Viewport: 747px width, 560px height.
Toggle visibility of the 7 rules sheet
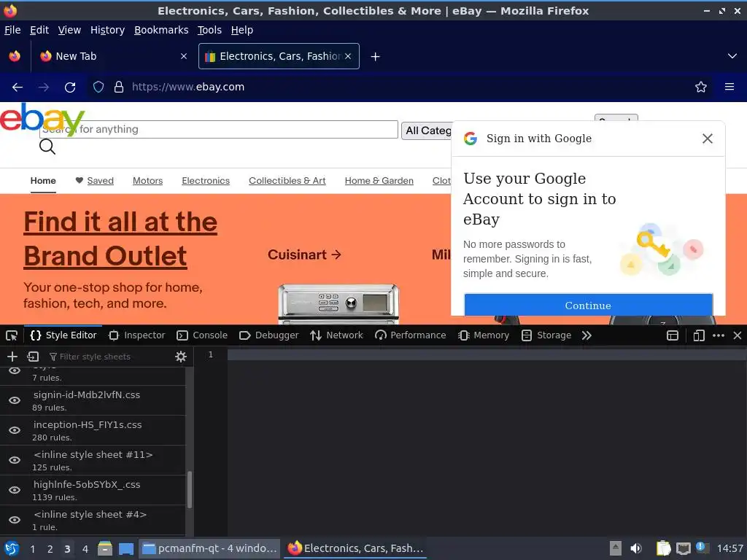click(15, 370)
